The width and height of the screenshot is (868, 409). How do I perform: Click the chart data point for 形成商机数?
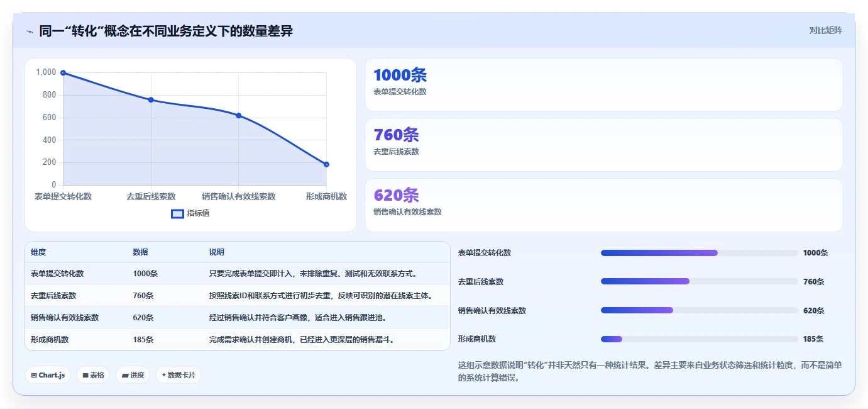click(326, 165)
